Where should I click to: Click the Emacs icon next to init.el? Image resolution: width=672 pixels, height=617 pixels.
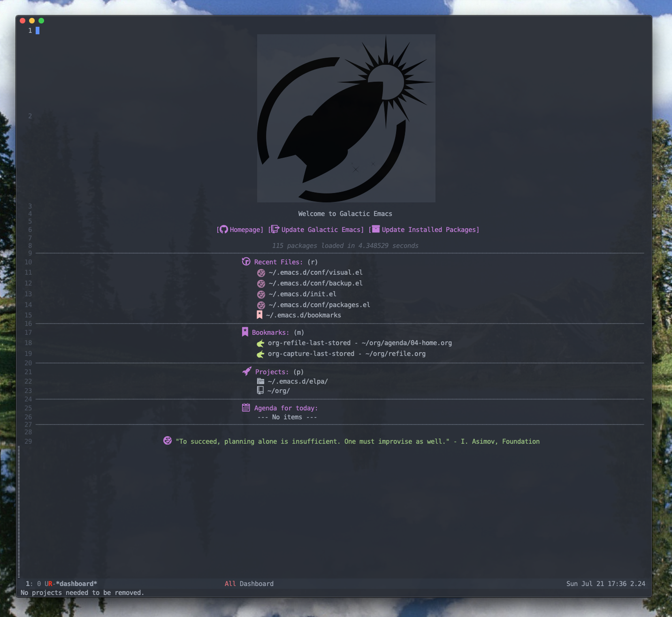[x=261, y=294]
